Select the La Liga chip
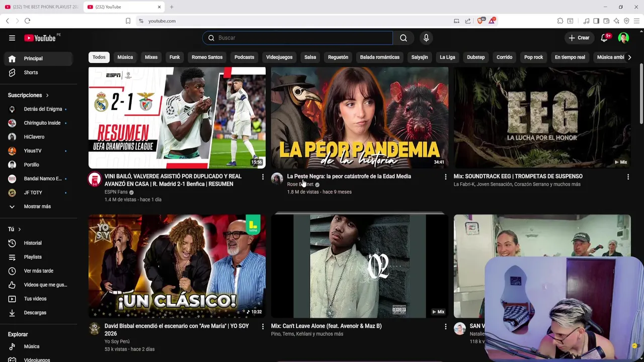This screenshot has height=362, width=644. click(447, 57)
